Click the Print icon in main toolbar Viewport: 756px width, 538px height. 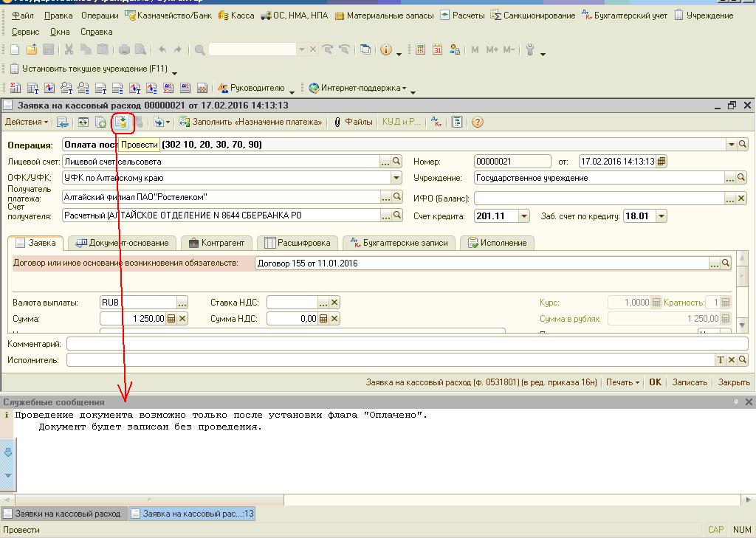click(x=124, y=49)
